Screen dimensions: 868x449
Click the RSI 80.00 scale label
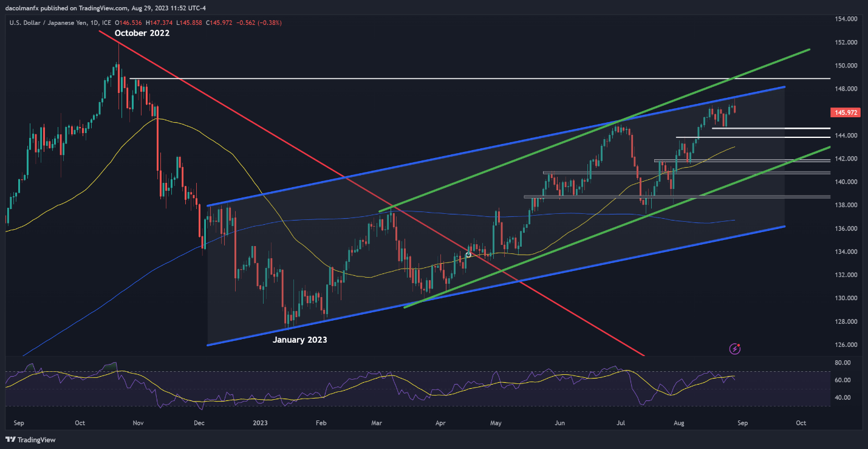842,363
